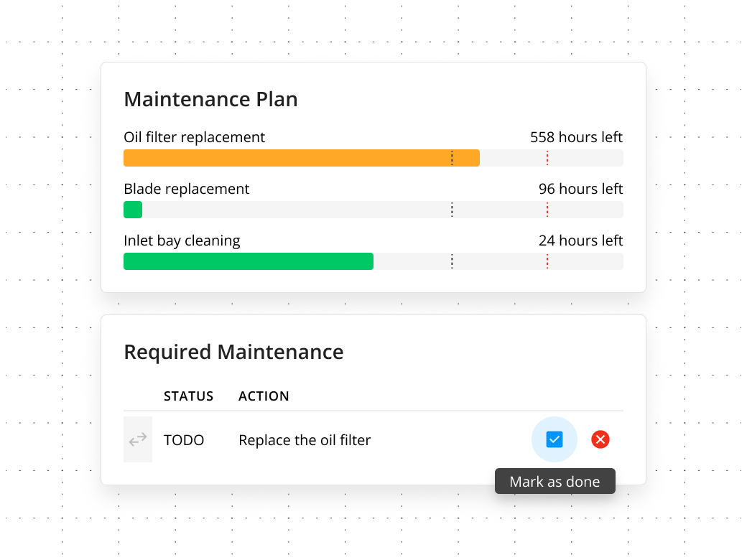Click the 'Required Maintenance' heading
Image resolution: width=747 pixels, height=560 pixels.
(233, 353)
